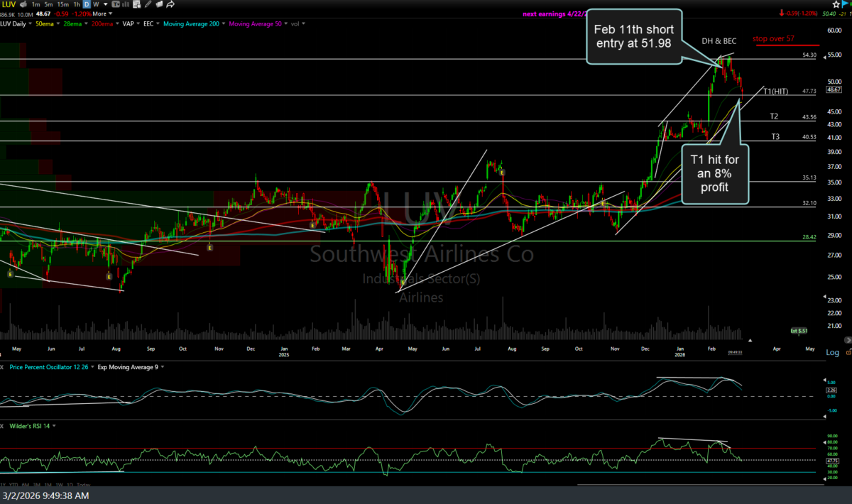Select the 15m timeframe button
This screenshot has height=504, width=852.
click(x=63, y=4)
